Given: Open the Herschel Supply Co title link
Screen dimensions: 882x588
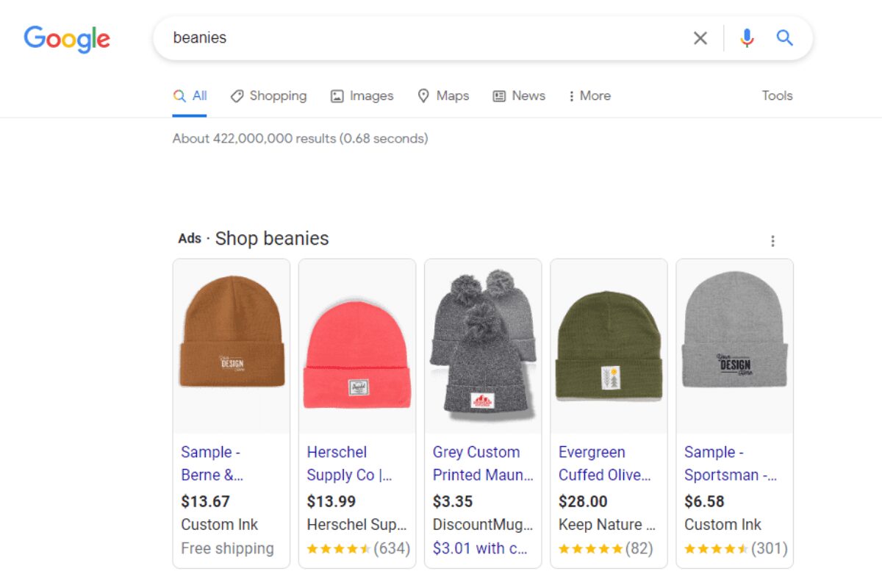Looking at the screenshot, I should (x=350, y=464).
